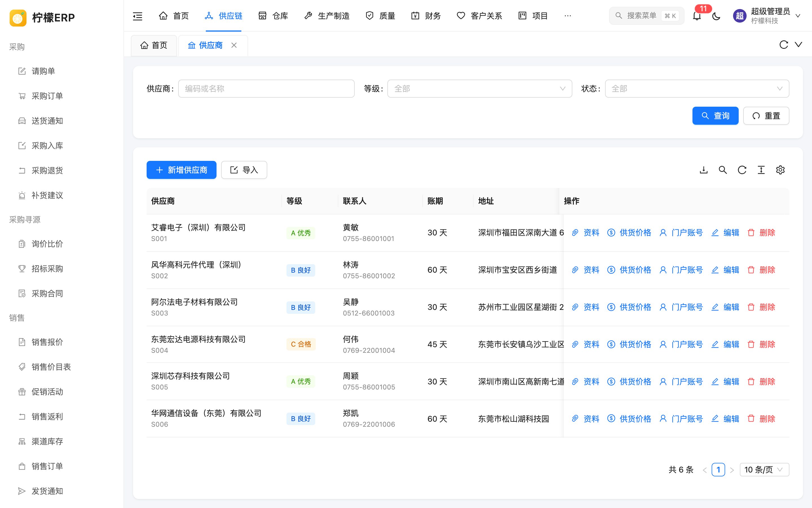Image resolution: width=812 pixels, height=508 pixels.
Task: Open the notification bell icon
Action: coord(697,16)
